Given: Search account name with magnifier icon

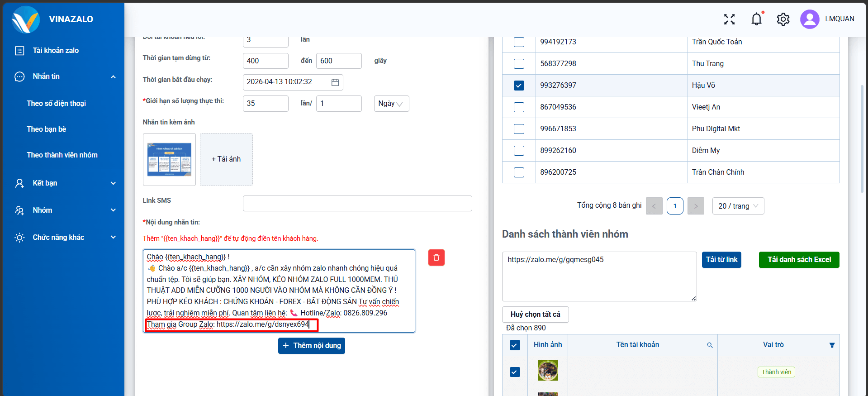Looking at the screenshot, I should pyautogui.click(x=710, y=345).
